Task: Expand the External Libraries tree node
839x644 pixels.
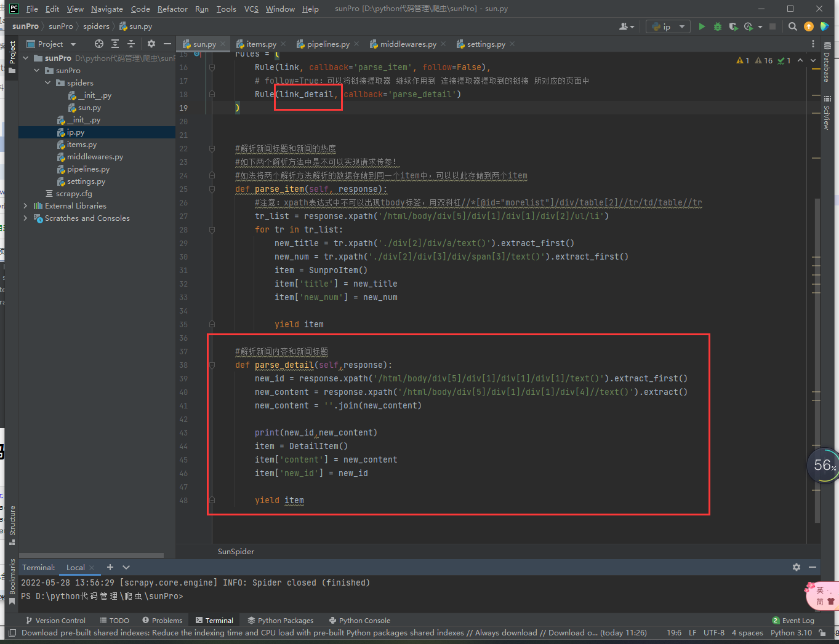Action: (x=25, y=206)
